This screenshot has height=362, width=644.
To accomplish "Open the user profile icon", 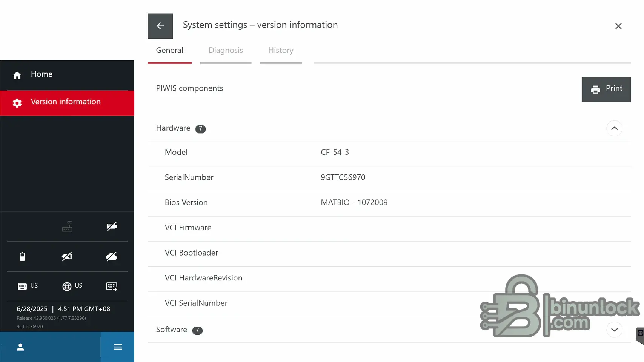I will (20, 347).
